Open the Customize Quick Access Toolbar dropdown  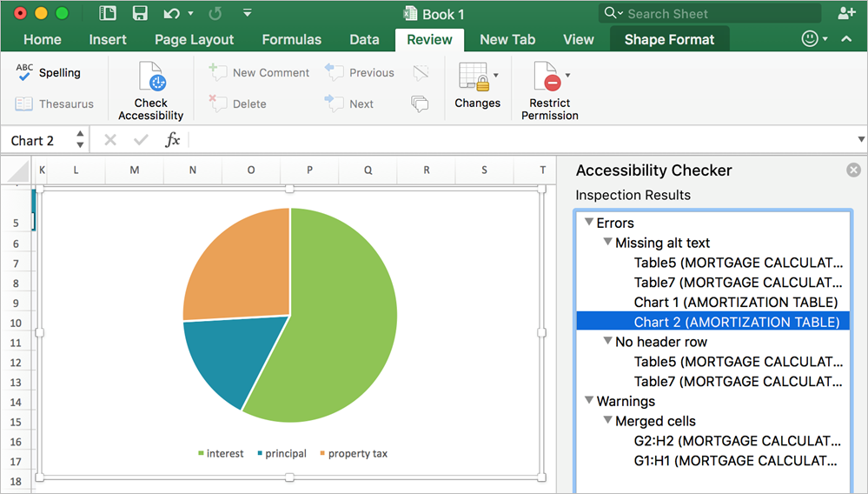(x=248, y=13)
